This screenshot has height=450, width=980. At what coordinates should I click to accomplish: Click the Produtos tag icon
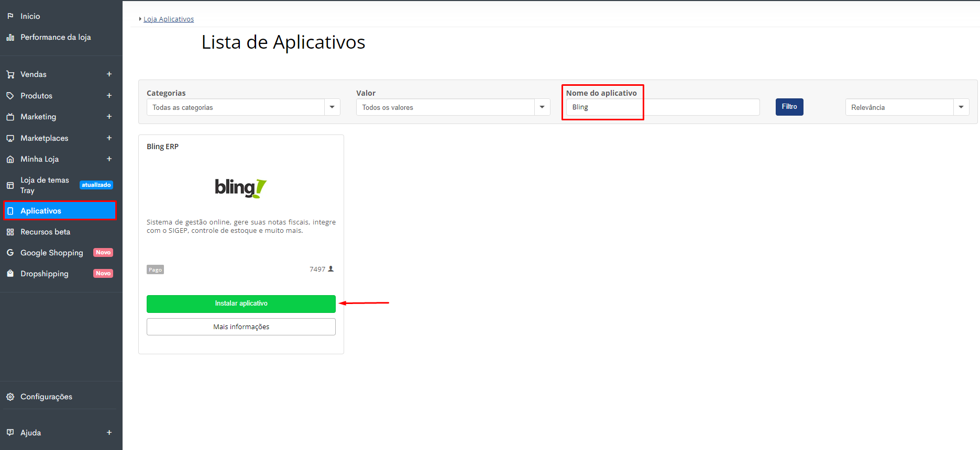tap(10, 96)
